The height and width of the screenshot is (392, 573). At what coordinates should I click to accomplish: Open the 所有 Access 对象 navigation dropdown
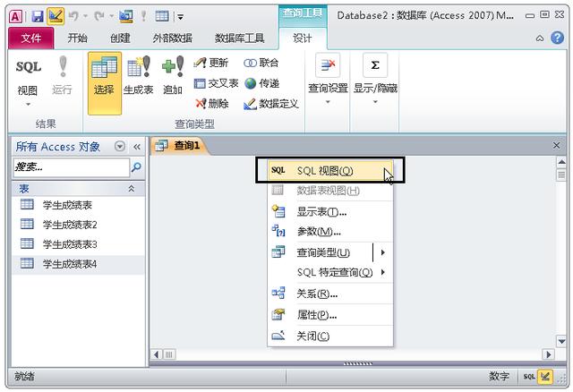pyautogui.click(x=119, y=147)
